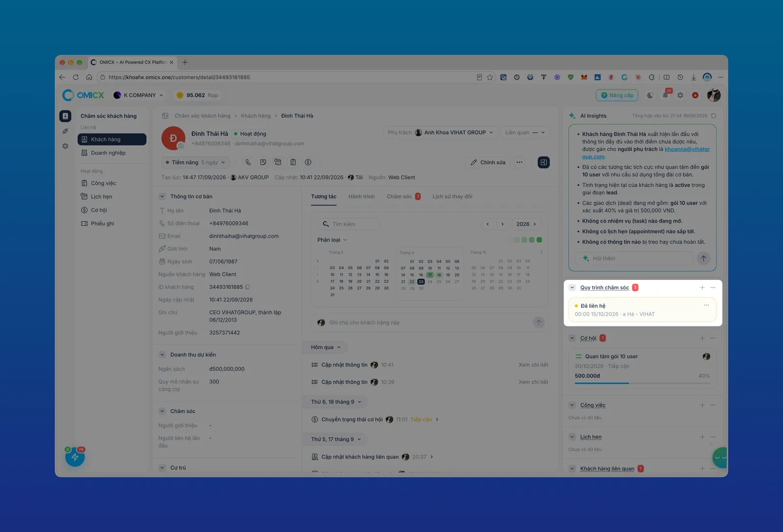Screen dimensions: 783x532
Task: Open Doanh nghiệp in the sidebar
Action: (x=112, y=153)
